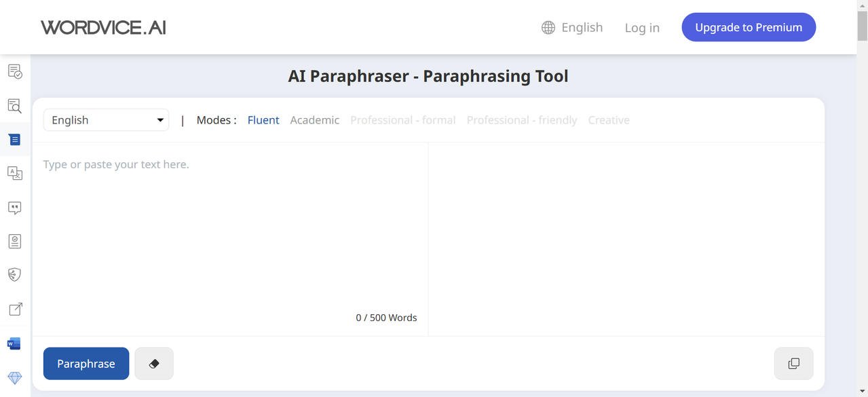Click the diamond premium sidebar icon
The image size is (868, 397).
pos(14,377)
